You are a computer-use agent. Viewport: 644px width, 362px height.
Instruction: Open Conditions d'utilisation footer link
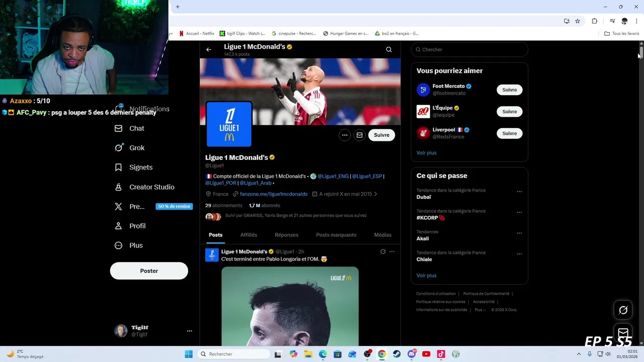coord(436,294)
